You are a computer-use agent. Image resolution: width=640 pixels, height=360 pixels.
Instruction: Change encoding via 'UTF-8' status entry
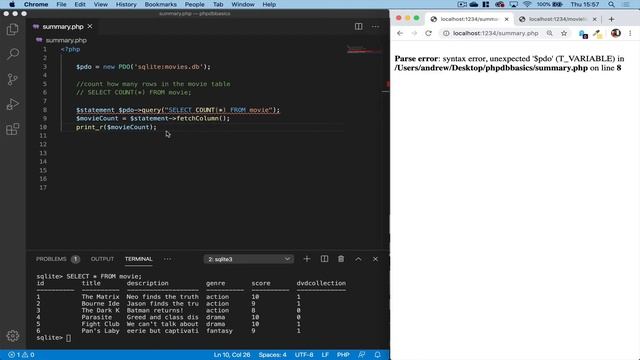[x=304, y=355]
